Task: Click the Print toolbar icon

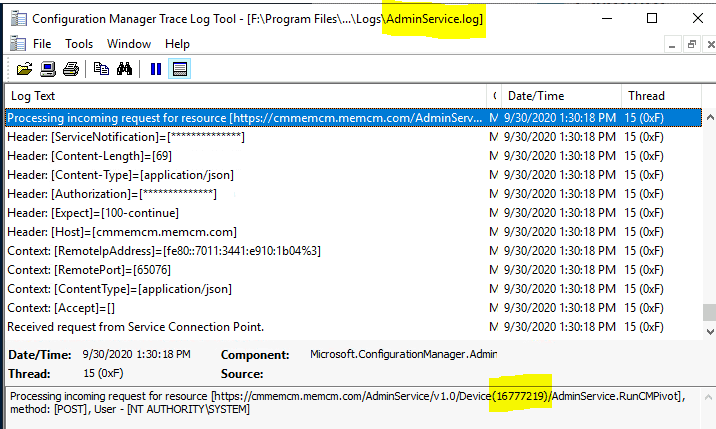Action: [71, 69]
